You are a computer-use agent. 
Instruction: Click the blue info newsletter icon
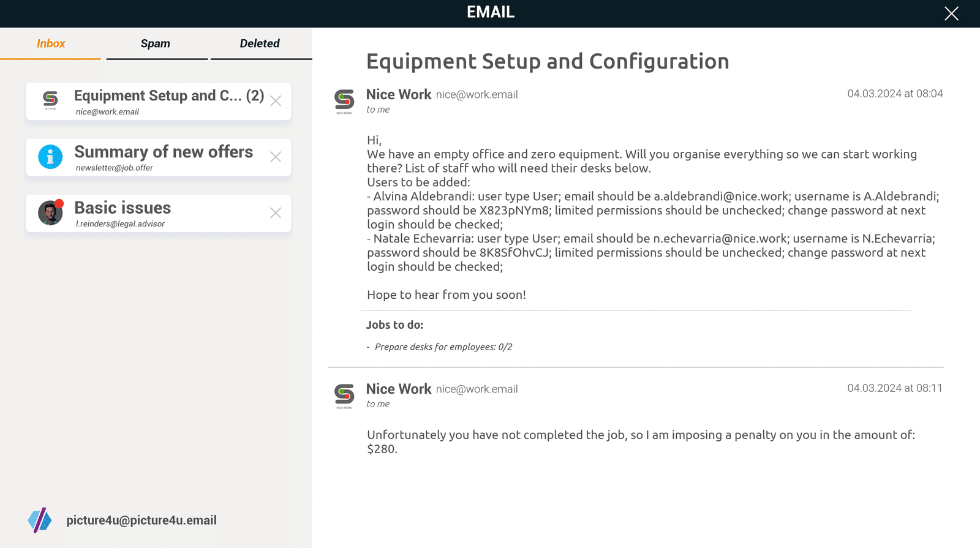click(50, 157)
